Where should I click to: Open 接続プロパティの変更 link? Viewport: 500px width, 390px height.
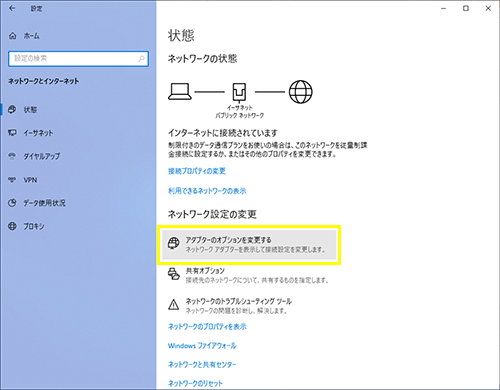197,171
